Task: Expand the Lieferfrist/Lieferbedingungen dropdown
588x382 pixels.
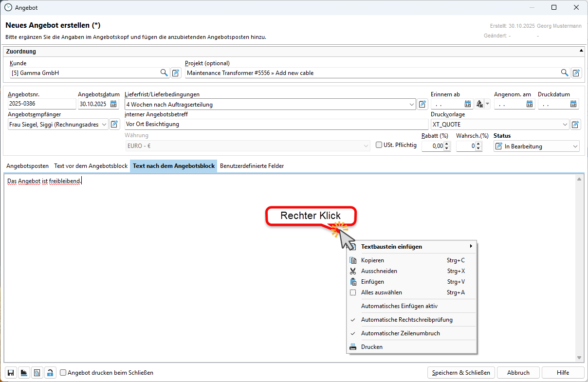Action: tap(412, 104)
